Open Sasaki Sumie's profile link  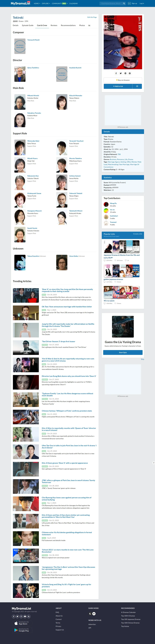coord(32,228)
